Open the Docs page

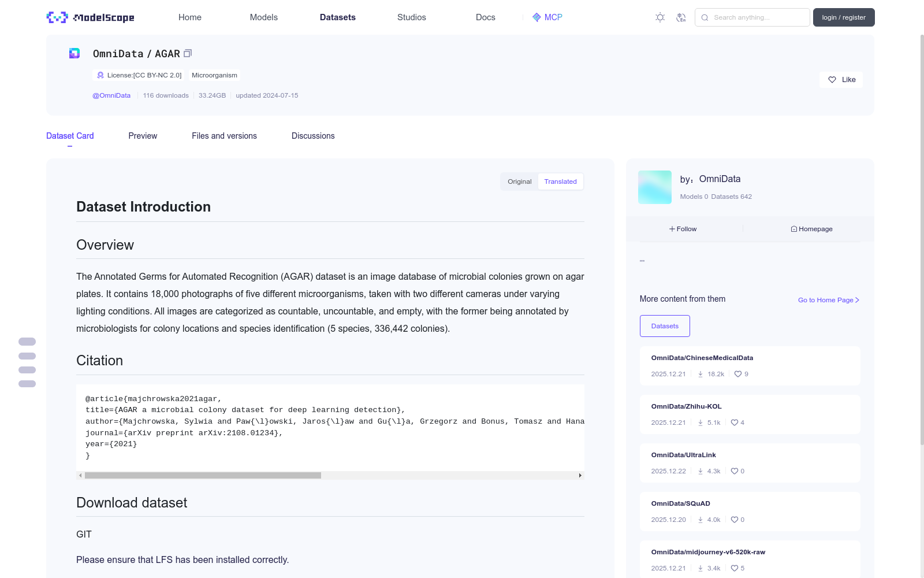[486, 17]
